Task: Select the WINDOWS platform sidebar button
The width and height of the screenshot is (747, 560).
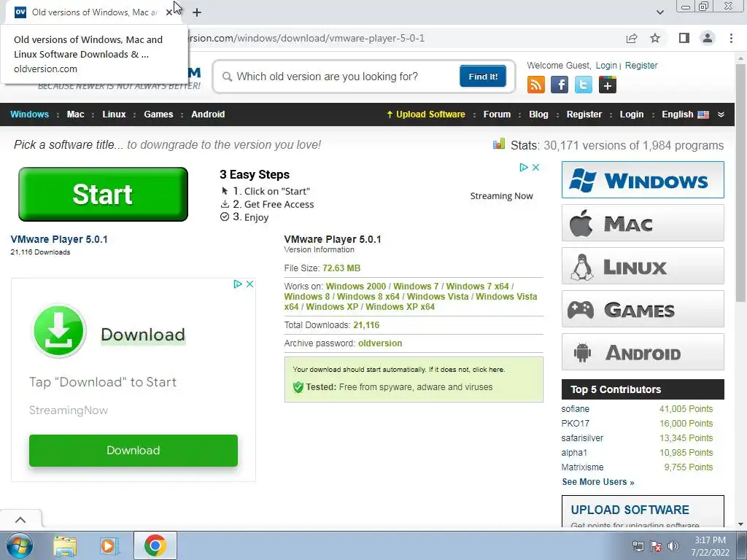Action: coord(643,180)
